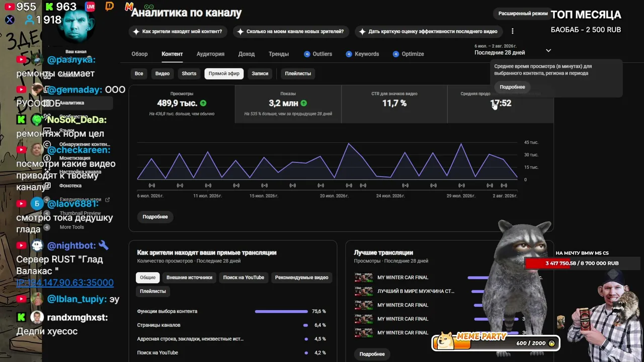Select the Плейлисты chip next to Записи
Viewport: 644px width, 362px height.
298,73
